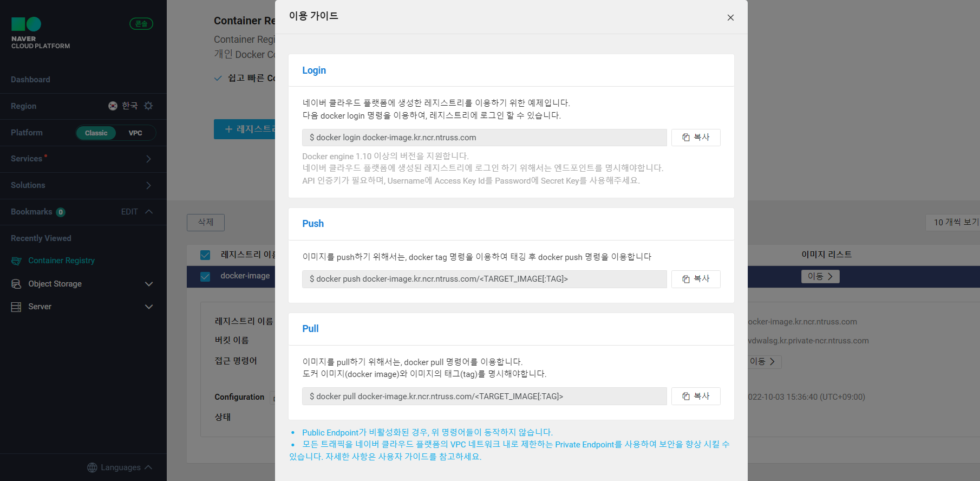Click the 삭제 delete button
Image resolution: width=980 pixels, height=481 pixels.
tap(206, 223)
